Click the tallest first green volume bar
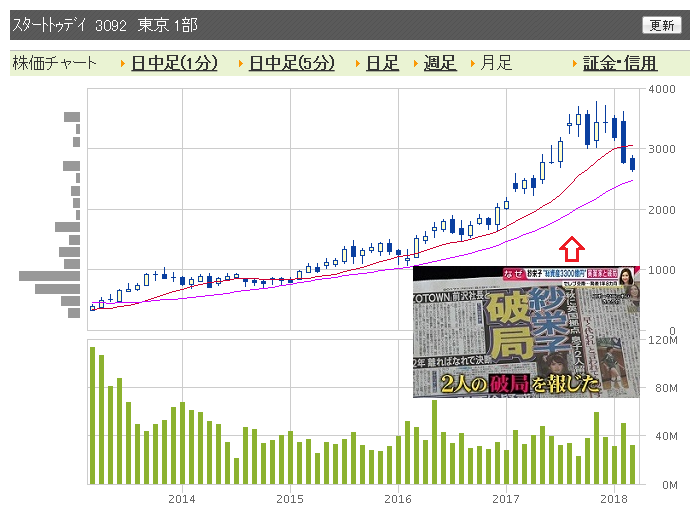Image resolution: width=699 pixels, height=521 pixels. click(x=92, y=415)
